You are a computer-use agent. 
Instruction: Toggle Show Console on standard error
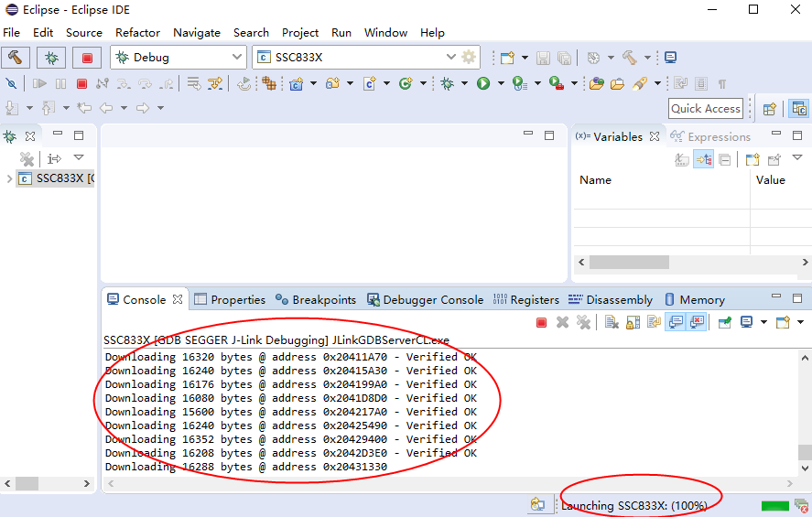(697, 322)
